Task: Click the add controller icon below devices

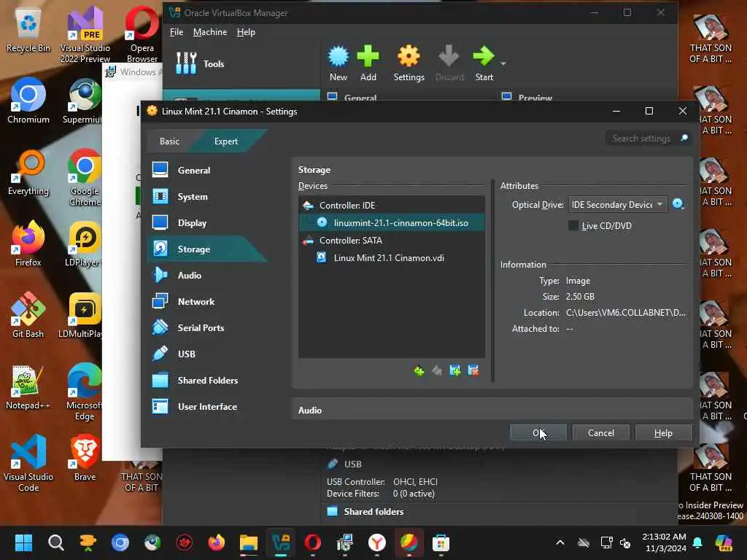Action: coord(419,370)
